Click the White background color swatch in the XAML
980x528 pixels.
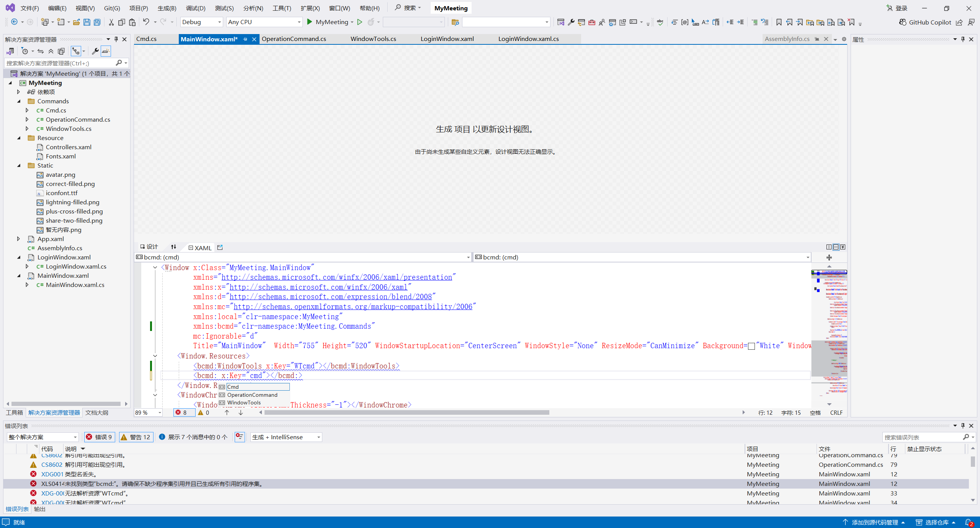[x=751, y=345]
